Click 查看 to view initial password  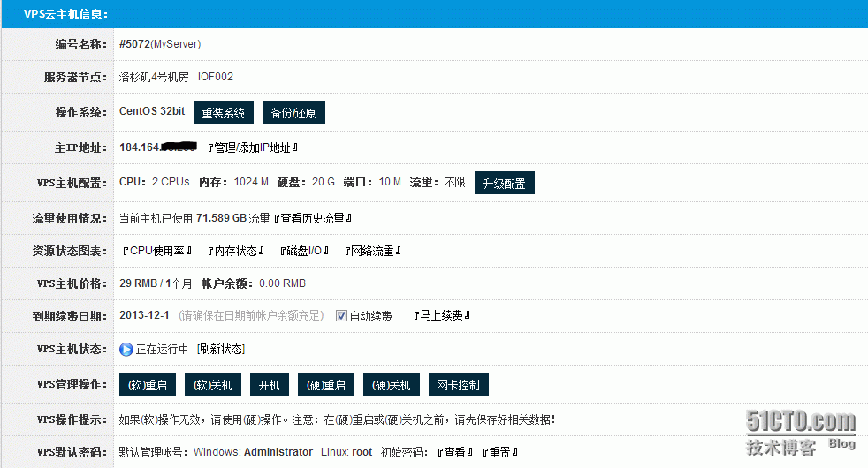[x=454, y=452]
